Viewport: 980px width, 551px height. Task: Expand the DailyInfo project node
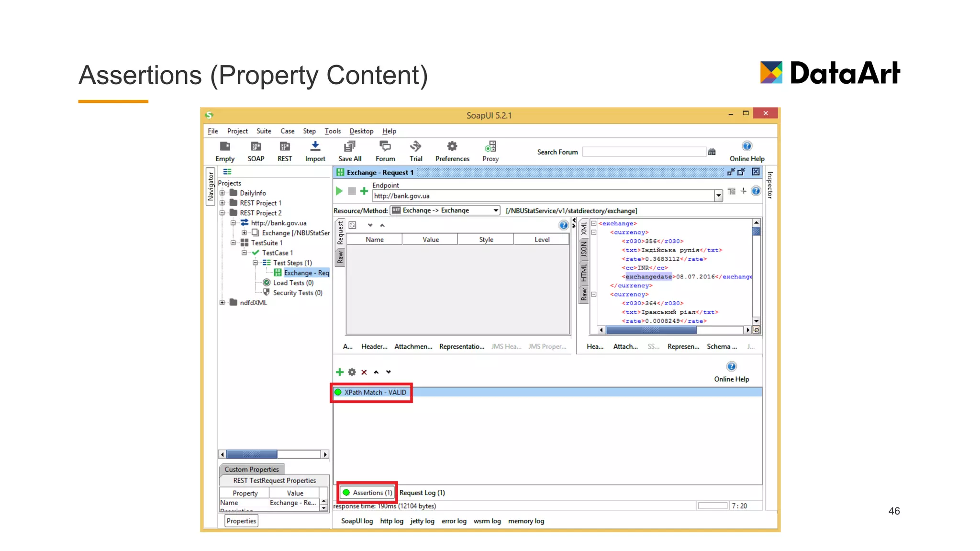coord(222,193)
